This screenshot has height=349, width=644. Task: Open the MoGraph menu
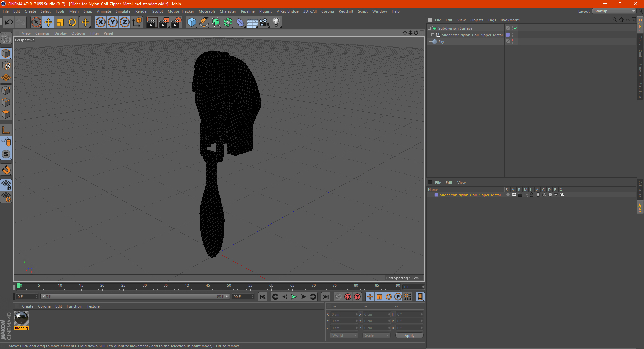tap(207, 11)
